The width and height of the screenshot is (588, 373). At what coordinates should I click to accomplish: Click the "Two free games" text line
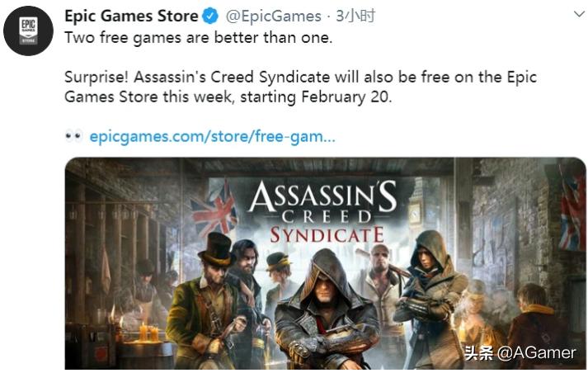pyautogui.click(x=199, y=38)
